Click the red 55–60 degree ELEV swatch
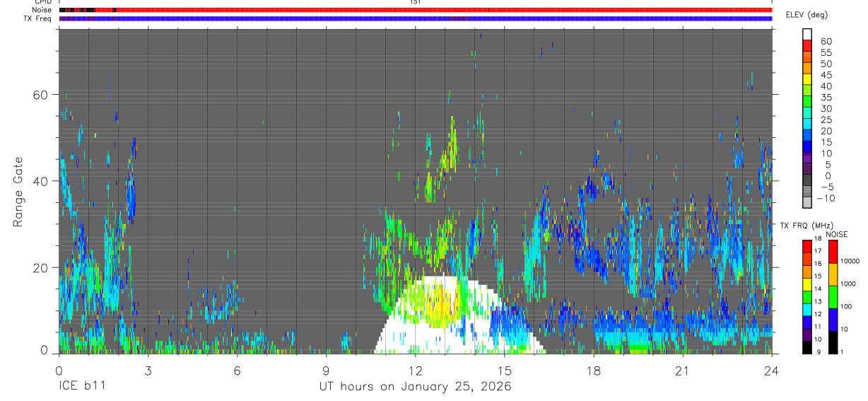The height and width of the screenshot is (401, 868). point(808,47)
